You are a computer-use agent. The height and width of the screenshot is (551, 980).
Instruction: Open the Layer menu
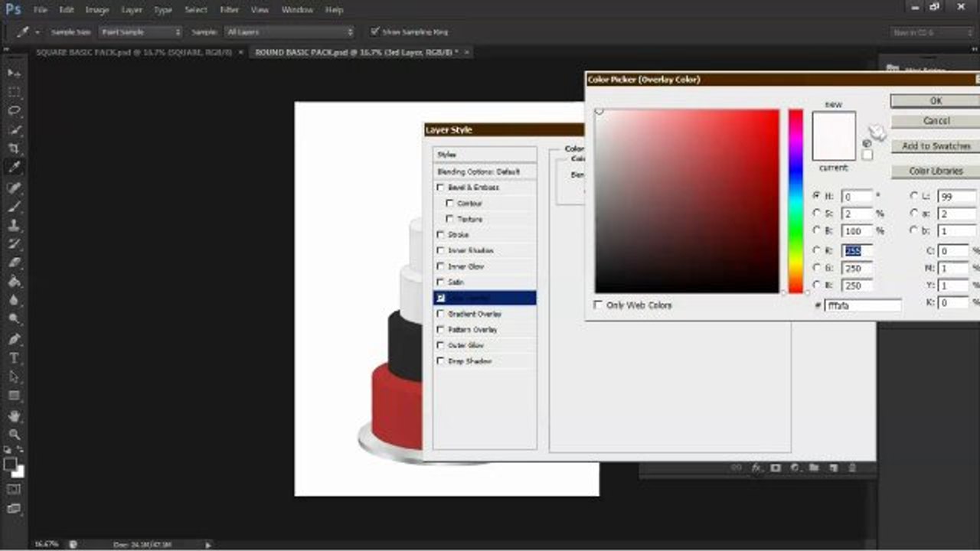(132, 10)
